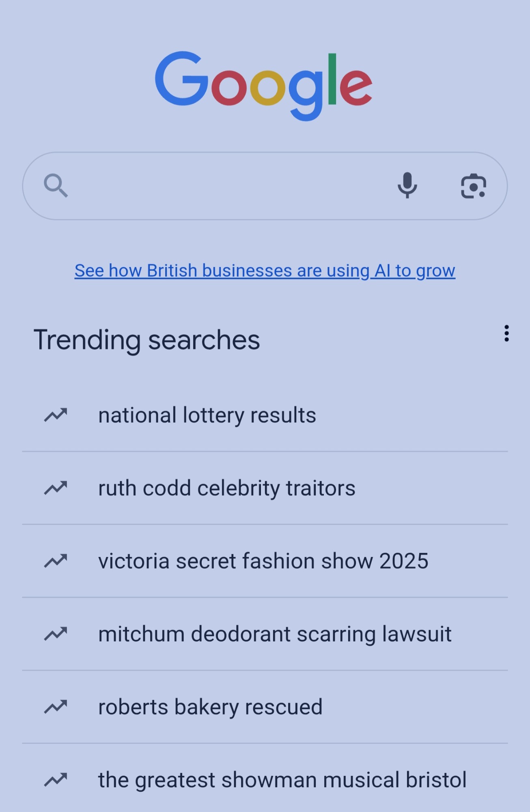The height and width of the screenshot is (812, 530).
Task: Tap mitchum deodorant scarring lawsuit suggestion
Action: pos(275,634)
